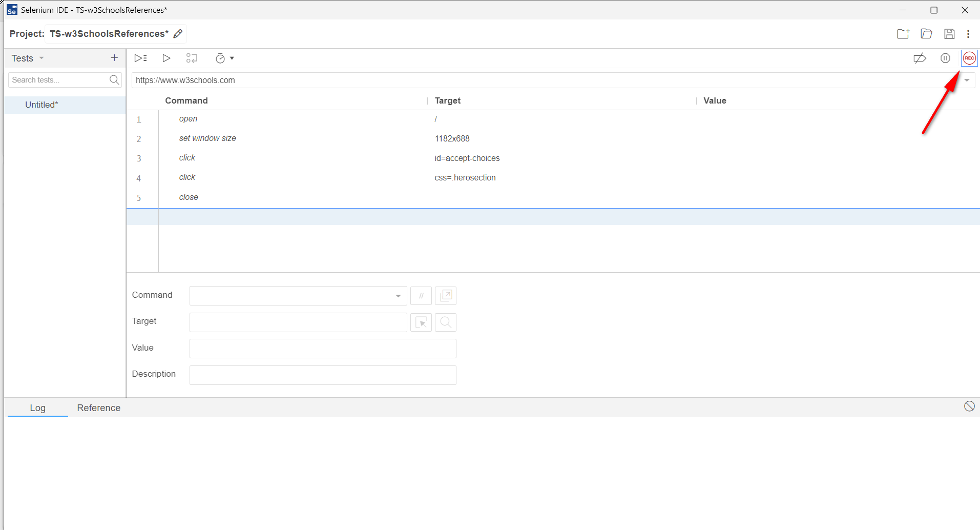Click the Step over command icon
This screenshot has height=530, width=980.
192,58
